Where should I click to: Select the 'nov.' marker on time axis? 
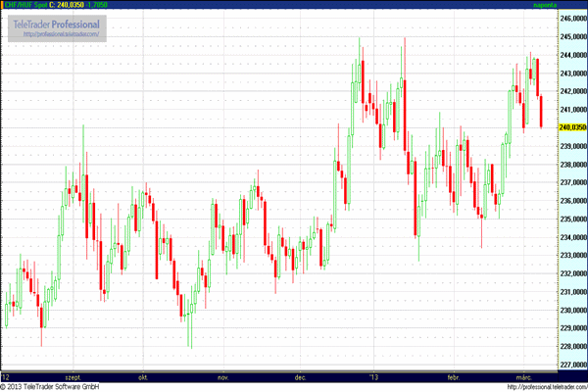click(x=221, y=376)
